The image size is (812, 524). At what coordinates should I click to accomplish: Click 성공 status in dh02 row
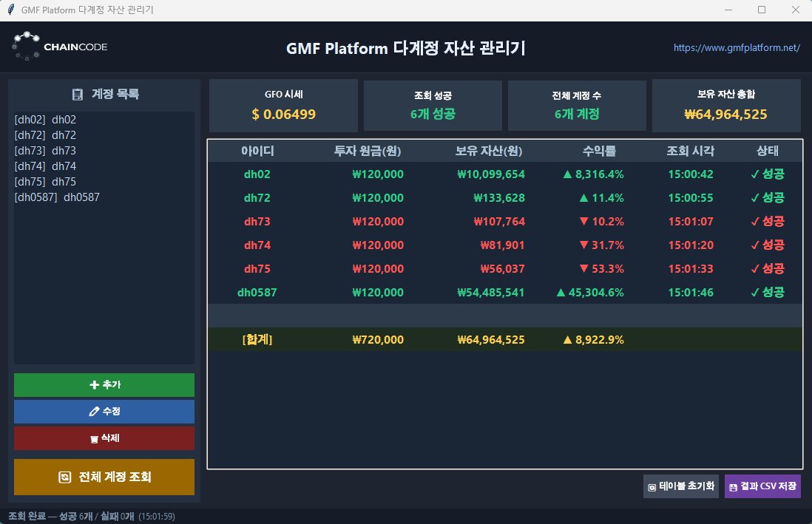(768, 174)
